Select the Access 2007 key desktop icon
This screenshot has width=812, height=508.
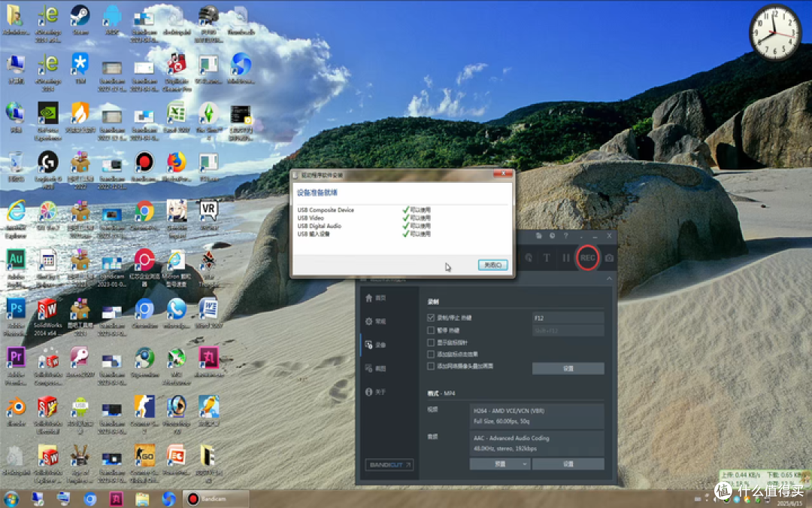click(80, 361)
